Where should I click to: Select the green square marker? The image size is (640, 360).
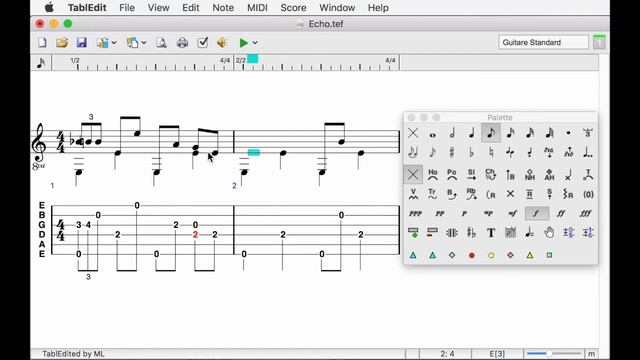click(549, 255)
